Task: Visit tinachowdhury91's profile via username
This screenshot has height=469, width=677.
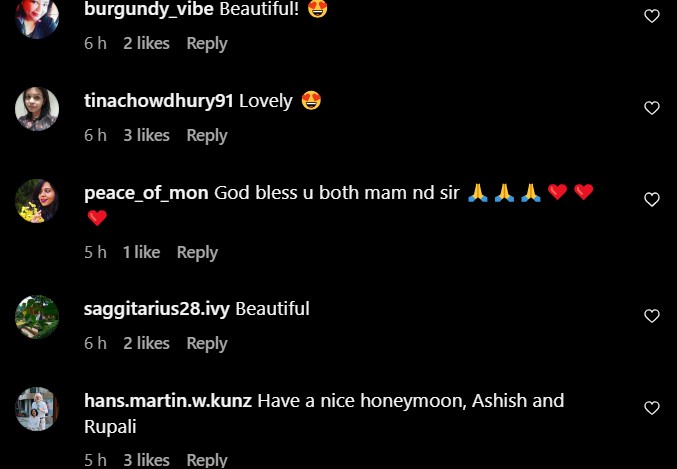Action: (158, 101)
